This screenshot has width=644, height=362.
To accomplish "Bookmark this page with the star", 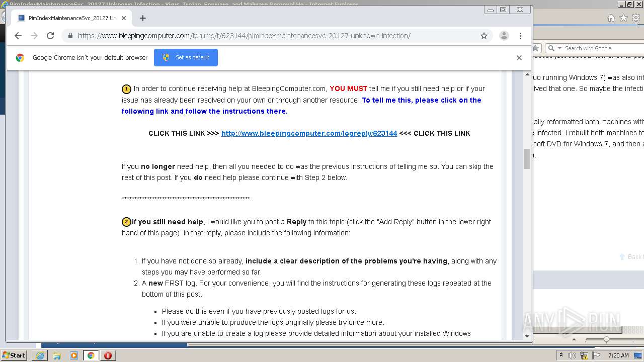I will (484, 36).
